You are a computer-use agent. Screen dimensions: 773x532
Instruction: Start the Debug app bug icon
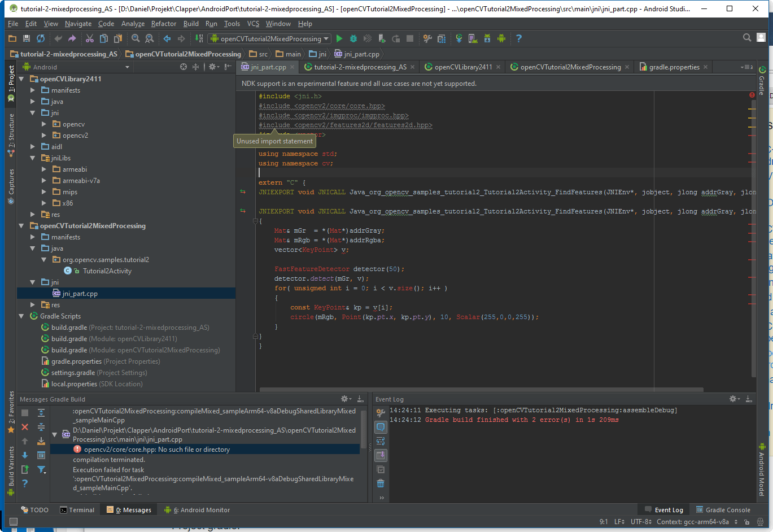(x=353, y=38)
